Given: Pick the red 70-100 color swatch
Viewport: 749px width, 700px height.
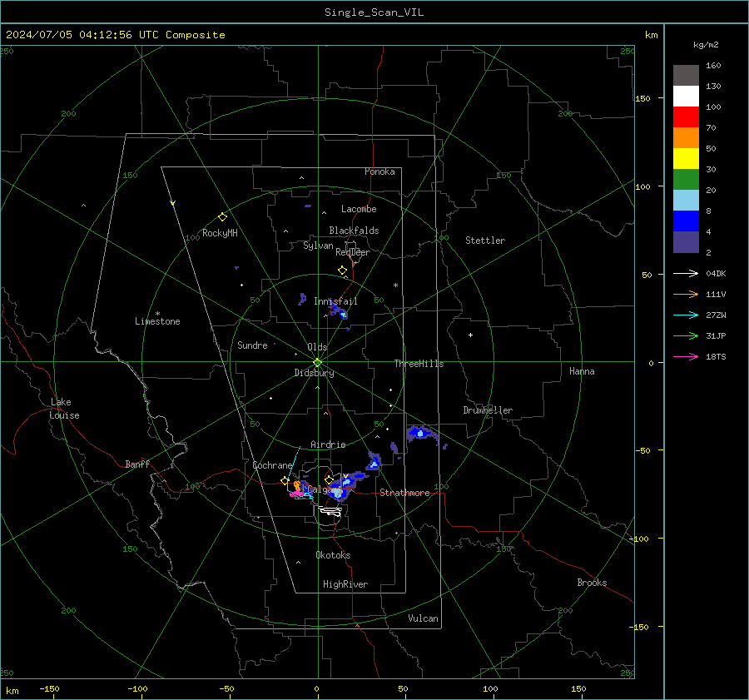Looking at the screenshot, I should (x=686, y=117).
